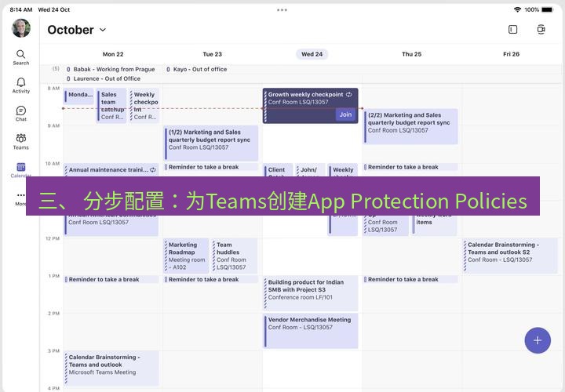565x392 pixels.
Task: Open Tuesday 1 PM break reminder
Action: coord(211,279)
